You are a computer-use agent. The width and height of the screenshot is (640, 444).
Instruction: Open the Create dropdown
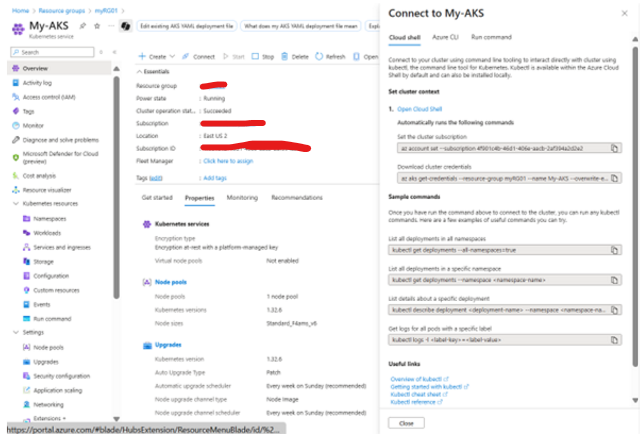point(157,56)
